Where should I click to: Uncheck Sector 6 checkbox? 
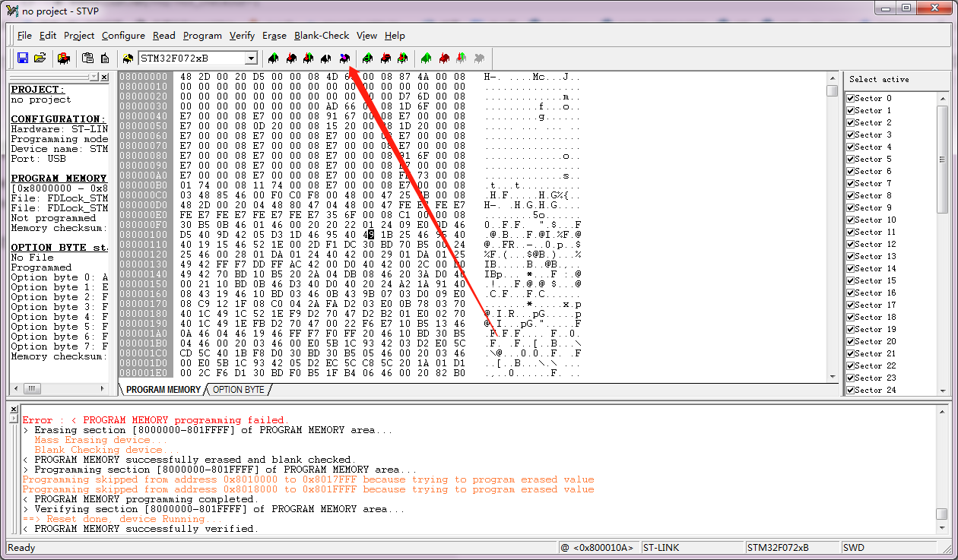(x=850, y=171)
